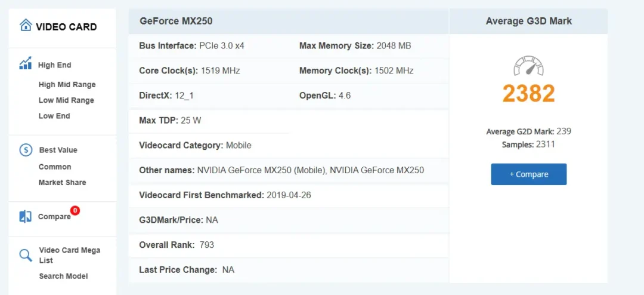The image size is (644, 295).
Task: Open High Mid Range cards list
Action: (67, 85)
